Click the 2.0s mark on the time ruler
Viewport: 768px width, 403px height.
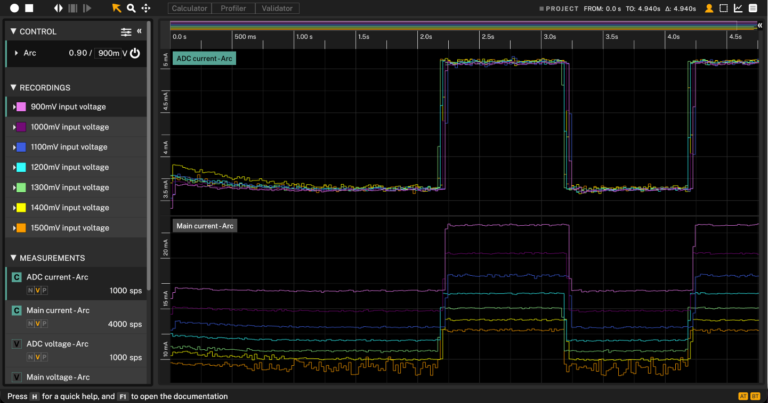point(426,37)
